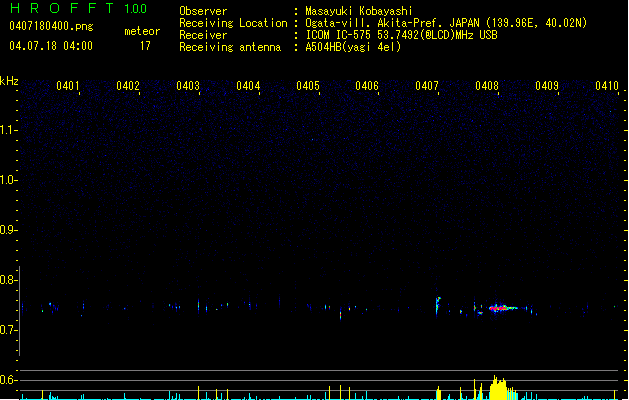Select the file name 0407180400.png
Screen dimensions: 629x400
coord(51,27)
